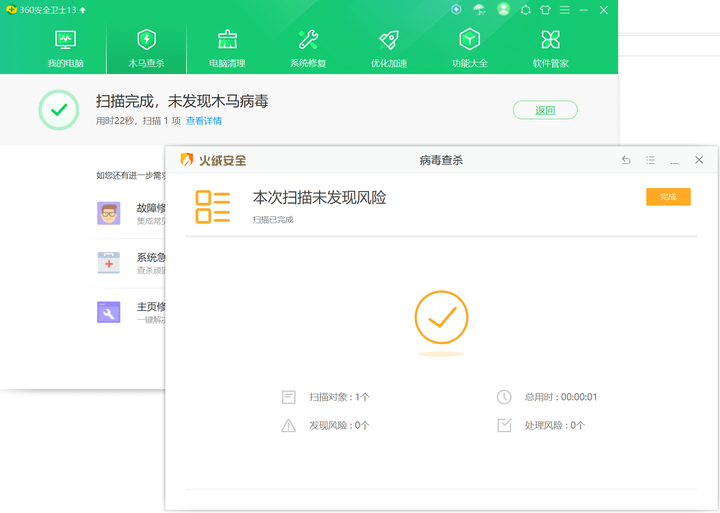Click text 扫描对象：1个

coord(339,397)
